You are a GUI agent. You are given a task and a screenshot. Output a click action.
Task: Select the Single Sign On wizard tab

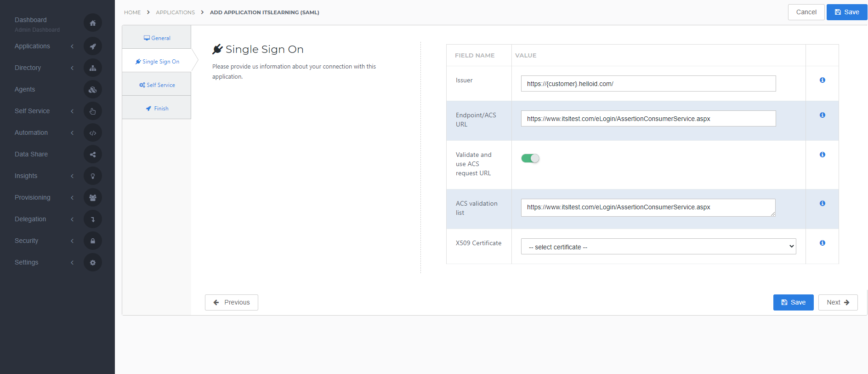point(157,61)
